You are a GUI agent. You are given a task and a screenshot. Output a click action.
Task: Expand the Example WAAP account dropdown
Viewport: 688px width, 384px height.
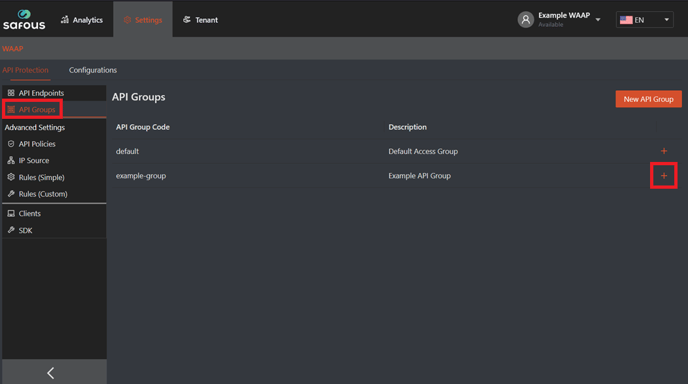[598, 20]
